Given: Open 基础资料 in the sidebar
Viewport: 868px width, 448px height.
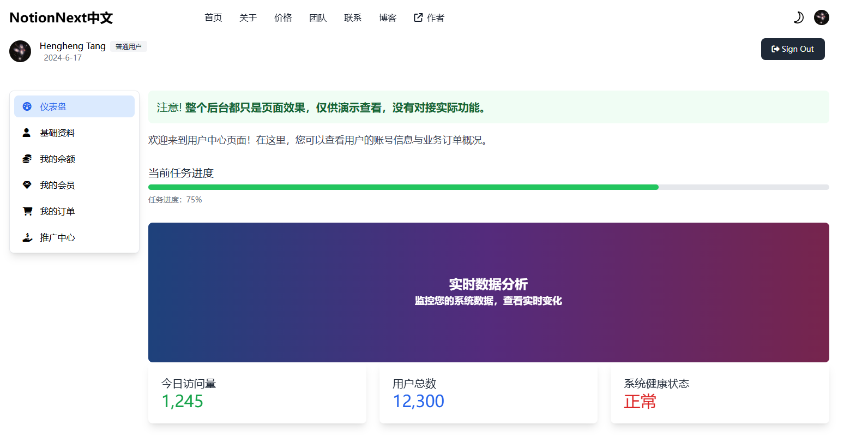Looking at the screenshot, I should 74,133.
